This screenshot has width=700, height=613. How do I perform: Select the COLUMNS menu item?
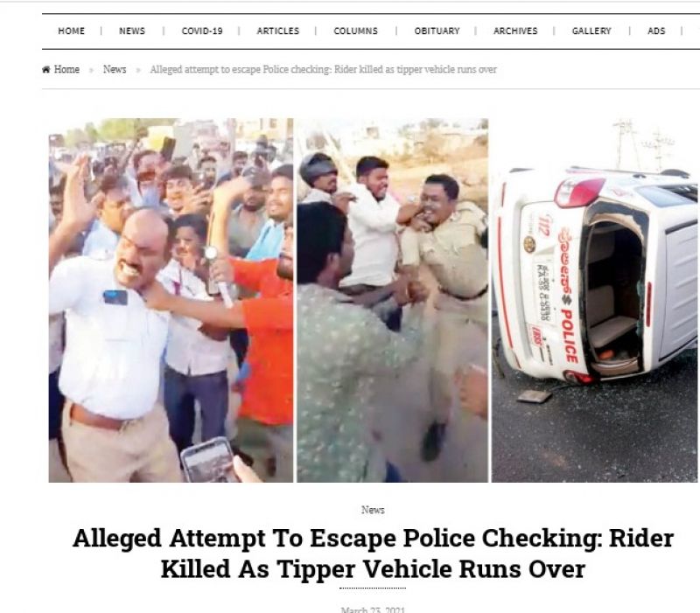pos(356,31)
